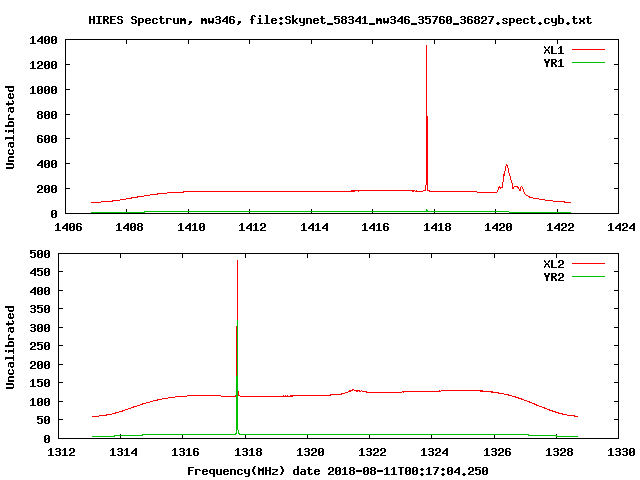Screen dimensions: 640x480
Task: Click the 1322 x-axis tick label
Action: (372, 452)
